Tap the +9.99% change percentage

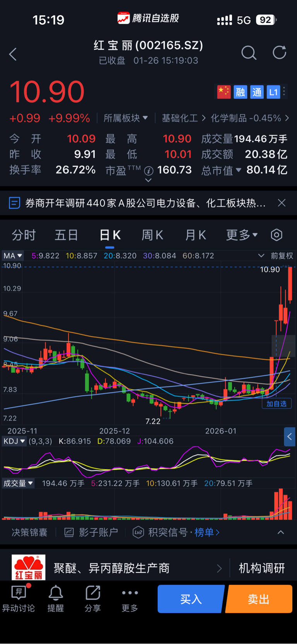[x=69, y=118]
